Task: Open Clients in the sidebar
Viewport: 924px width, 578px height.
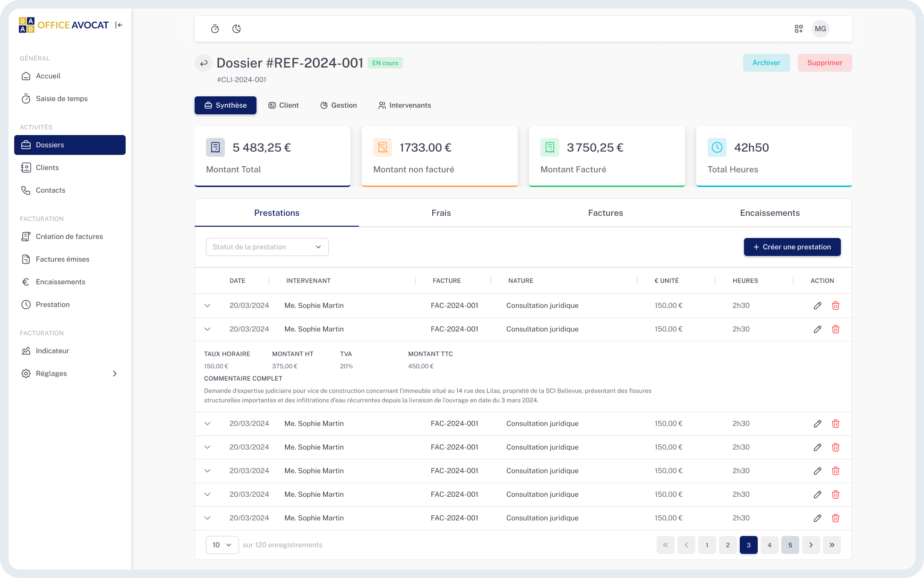Action: click(70, 168)
